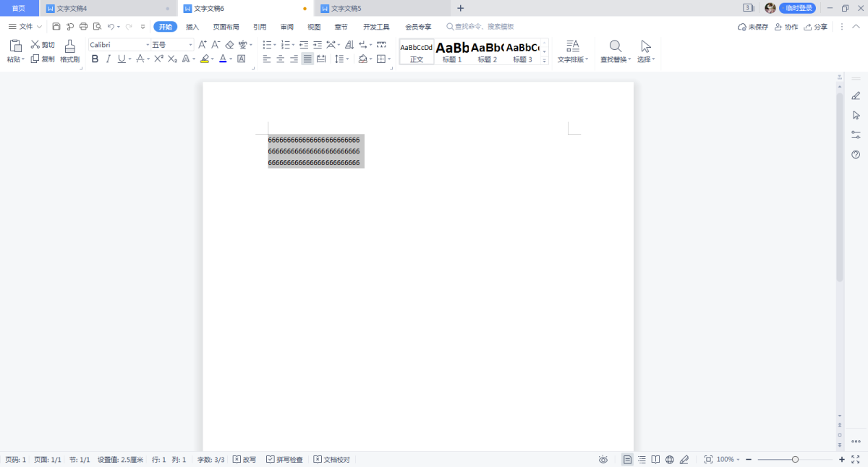
Task: Toggle Subscript formatting
Action: 172,59
